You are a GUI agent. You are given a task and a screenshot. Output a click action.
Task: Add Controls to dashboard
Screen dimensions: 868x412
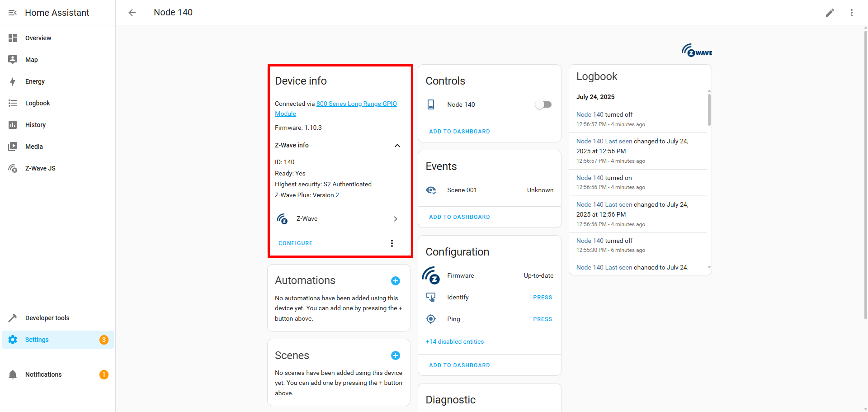click(459, 132)
